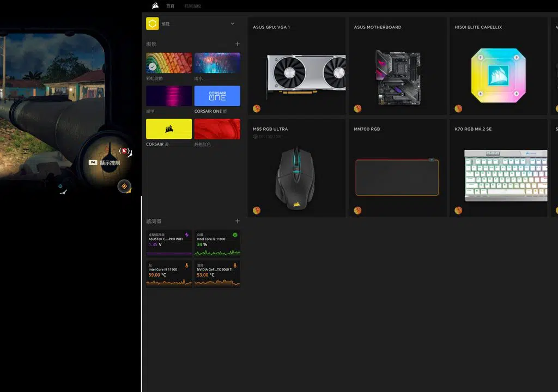Click lighting badge on K70 RGB MK.2 SE card
558x392 pixels.
(x=458, y=210)
